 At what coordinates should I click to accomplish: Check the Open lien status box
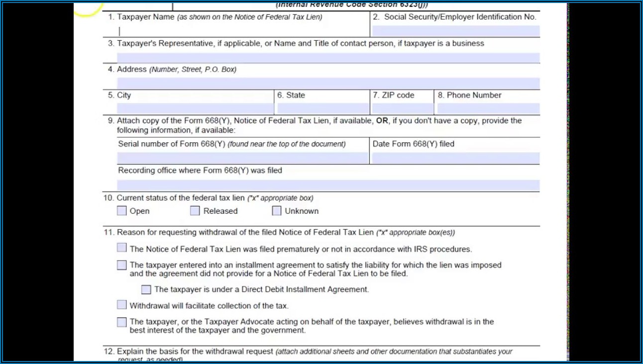(122, 211)
